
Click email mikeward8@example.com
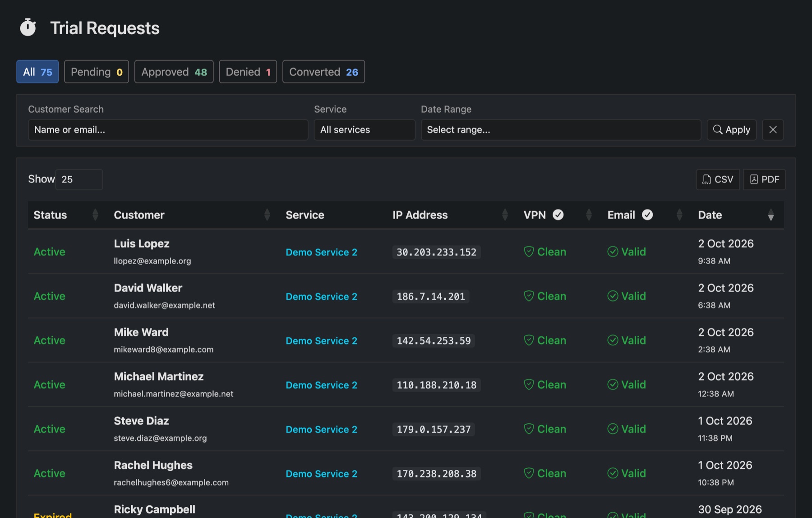[x=164, y=349]
